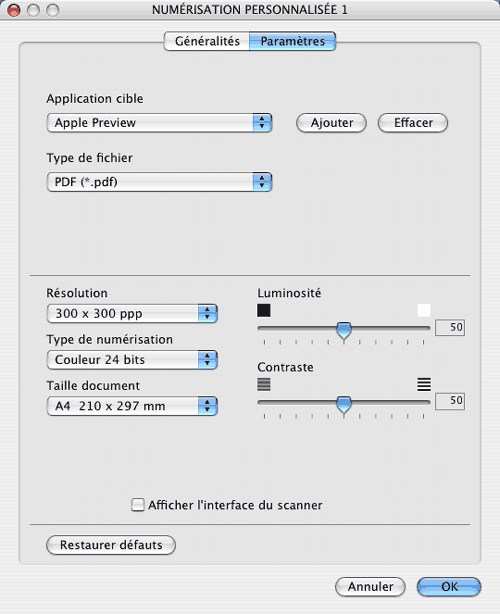Switch to the Généralités tab
The width and height of the screenshot is (500, 614).
(x=207, y=41)
